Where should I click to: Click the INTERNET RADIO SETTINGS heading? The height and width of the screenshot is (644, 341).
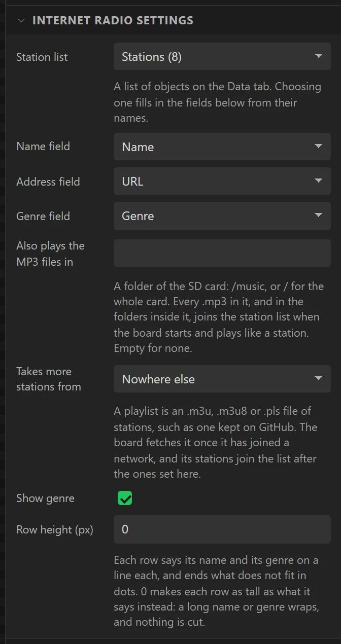(x=113, y=21)
